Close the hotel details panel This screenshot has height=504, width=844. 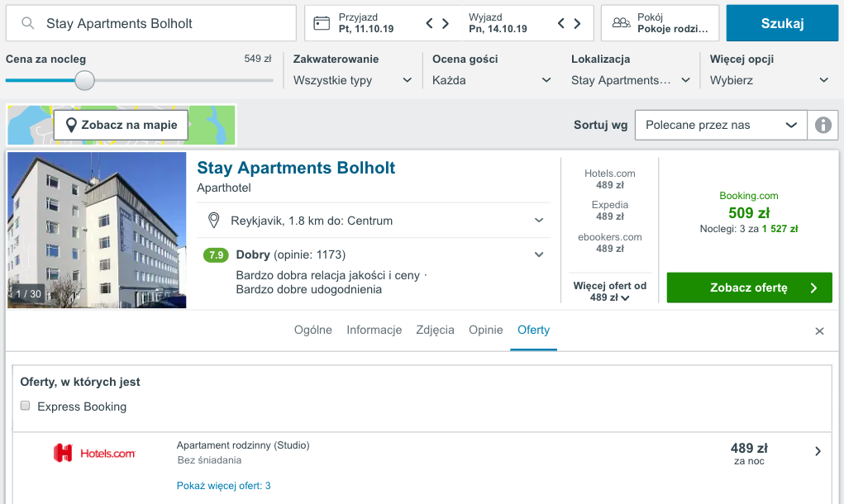click(x=819, y=331)
